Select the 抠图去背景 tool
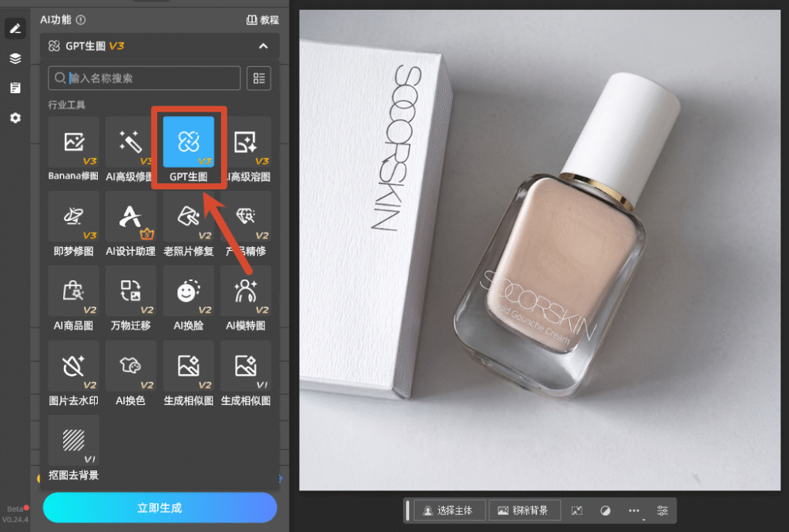This screenshot has width=789, height=532. click(x=73, y=448)
